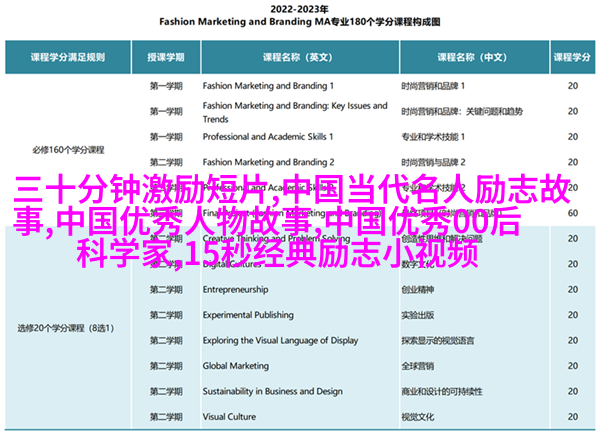Click the 学分 column header
600x435 pixels.
tap(572, 58)
